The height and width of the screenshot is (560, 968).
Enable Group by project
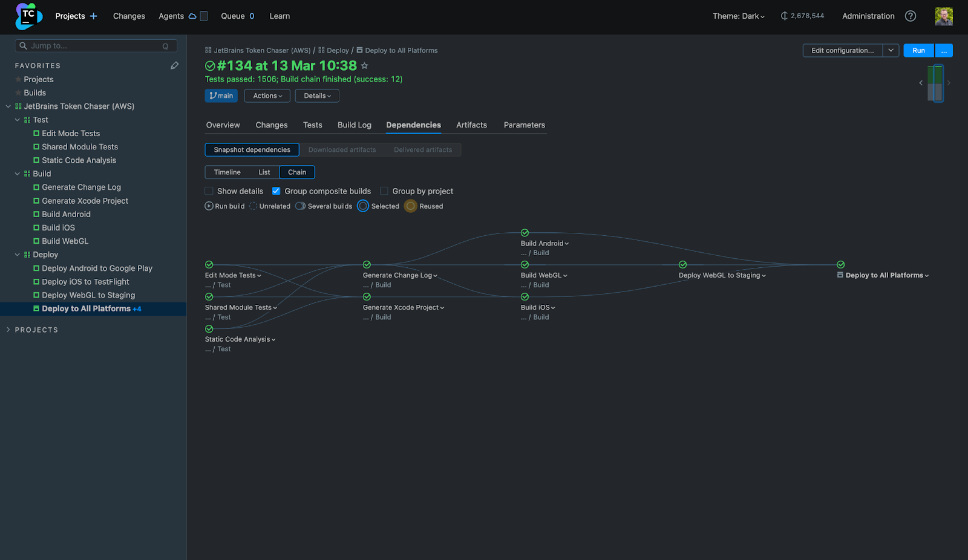click(384, 190)
